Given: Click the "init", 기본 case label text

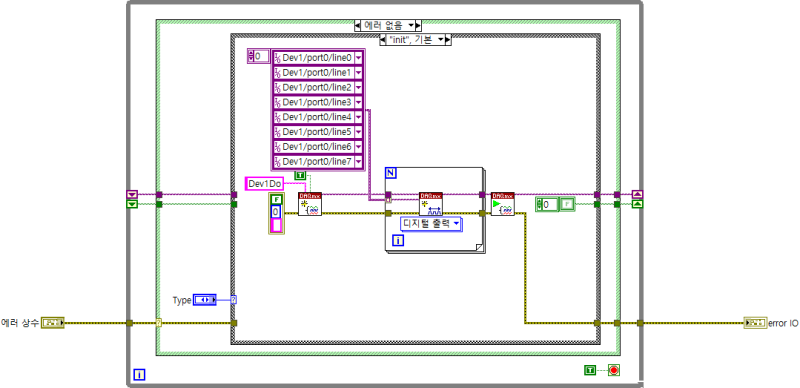Looking at the screenshot, I should [411, 39].
